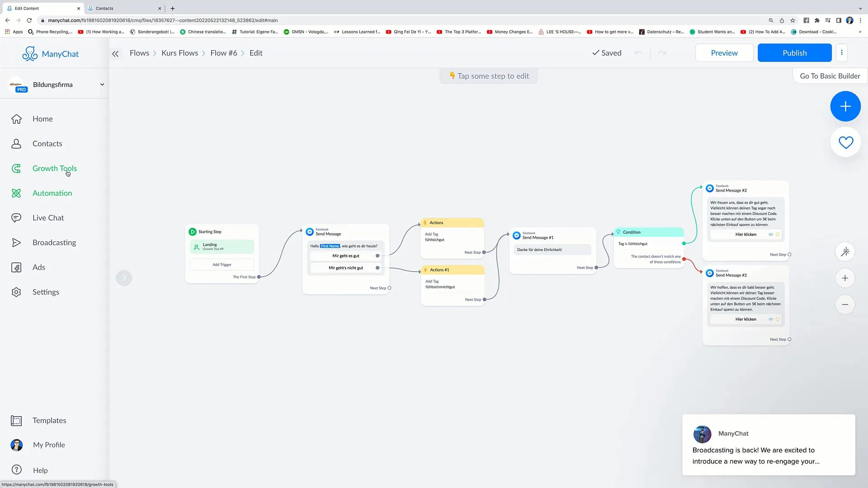Click the Publish button
This screenshot has height=488, width=868.
(794, 53)
